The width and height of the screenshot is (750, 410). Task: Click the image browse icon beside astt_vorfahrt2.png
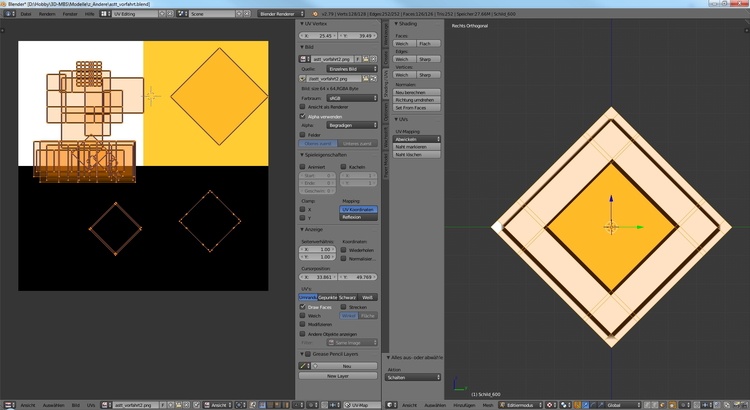pyautogui.click(x=305, y=59)
